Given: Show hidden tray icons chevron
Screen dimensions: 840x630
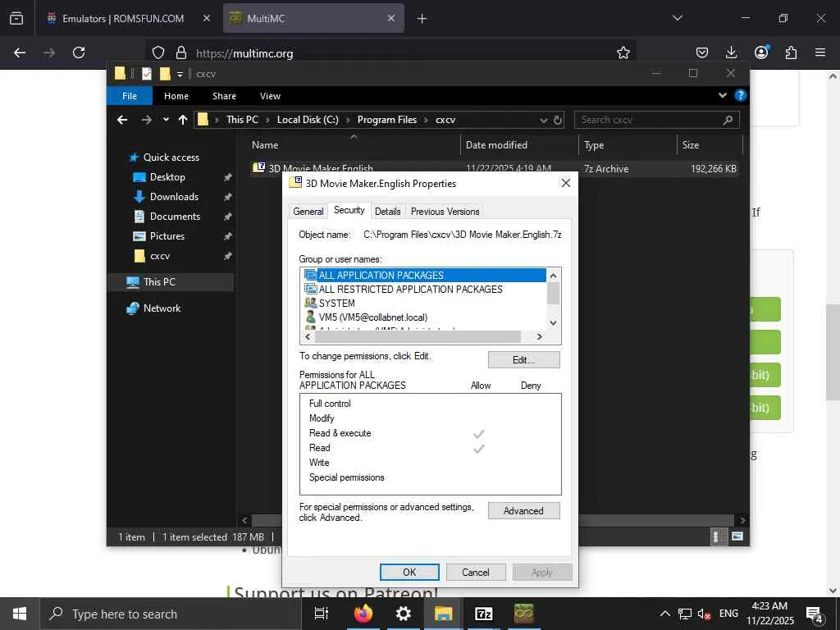Looking at the screenshot, I should (x=664, y=614).
